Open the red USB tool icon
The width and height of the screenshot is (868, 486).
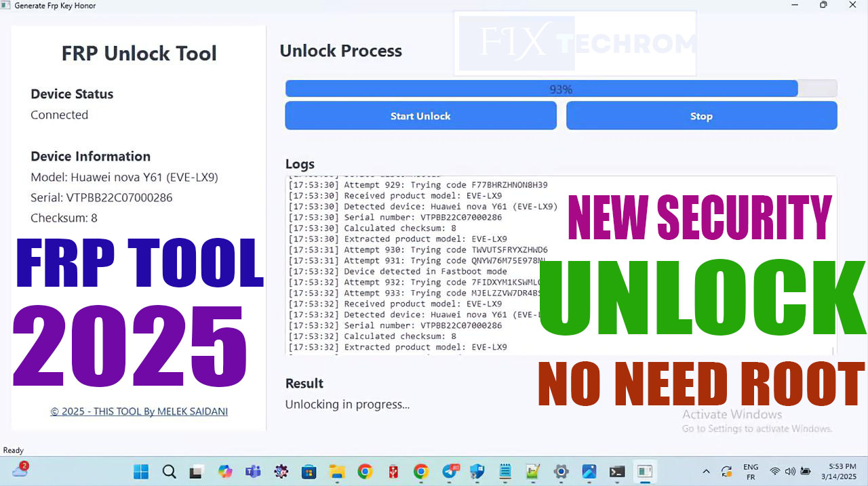tap(393, 471)
